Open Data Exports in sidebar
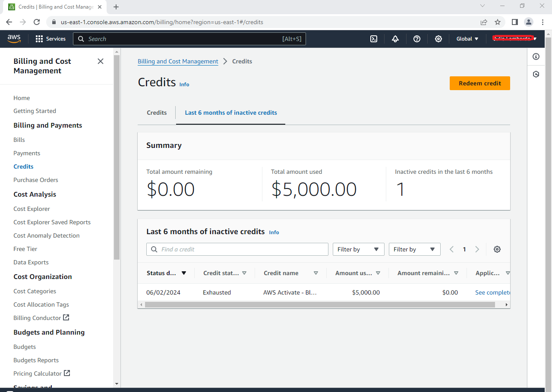Image resolution: width=552 pixels, height=392 pixels. 31,262
